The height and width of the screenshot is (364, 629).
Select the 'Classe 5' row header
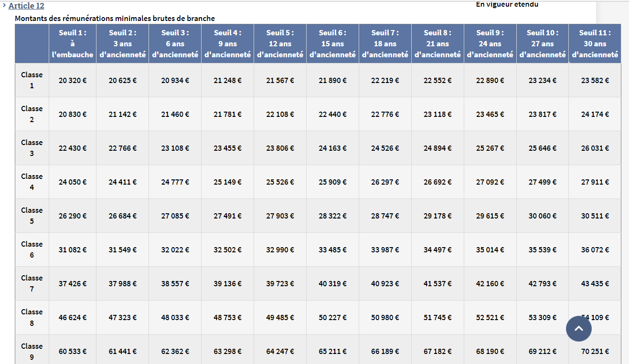[32, 216]
